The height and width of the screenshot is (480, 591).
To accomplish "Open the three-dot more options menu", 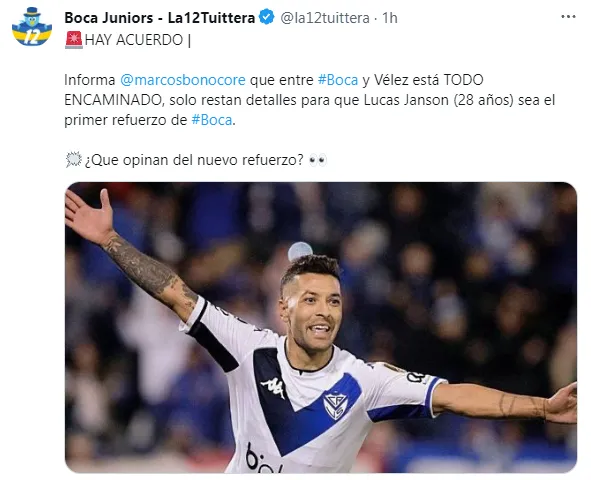I will click(568, 17).
